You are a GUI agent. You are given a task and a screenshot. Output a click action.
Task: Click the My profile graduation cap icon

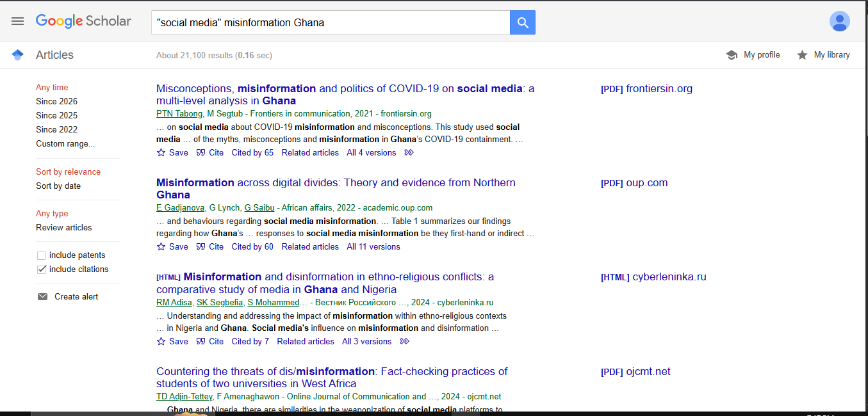[x=732, y=55]
